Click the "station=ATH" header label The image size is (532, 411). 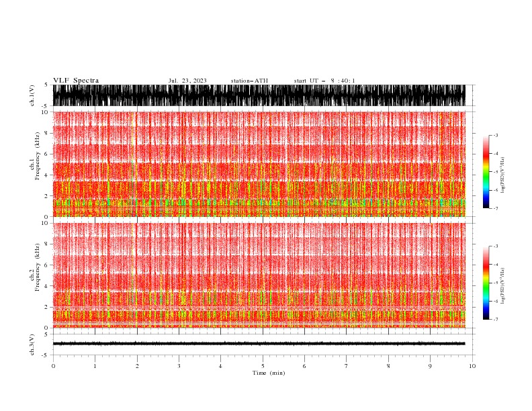249,81
